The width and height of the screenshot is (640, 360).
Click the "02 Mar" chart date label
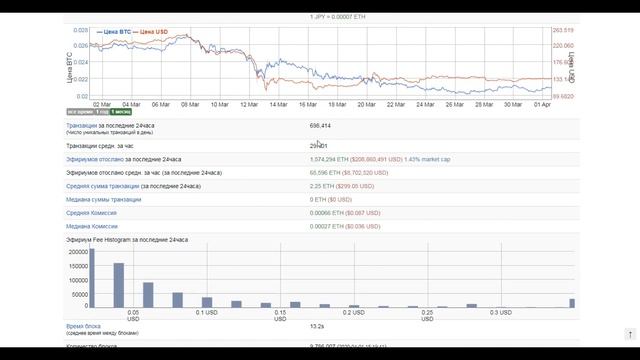(x=102, y=105)
